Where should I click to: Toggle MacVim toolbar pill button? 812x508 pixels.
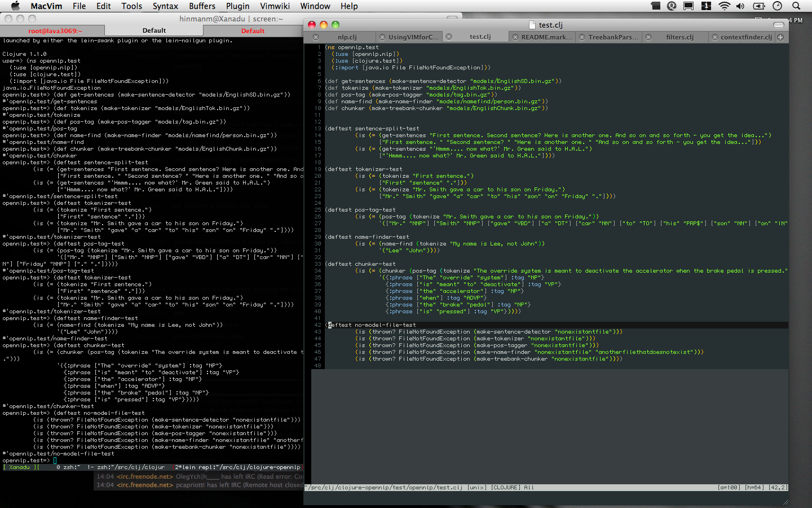click(x=779, y=25)
